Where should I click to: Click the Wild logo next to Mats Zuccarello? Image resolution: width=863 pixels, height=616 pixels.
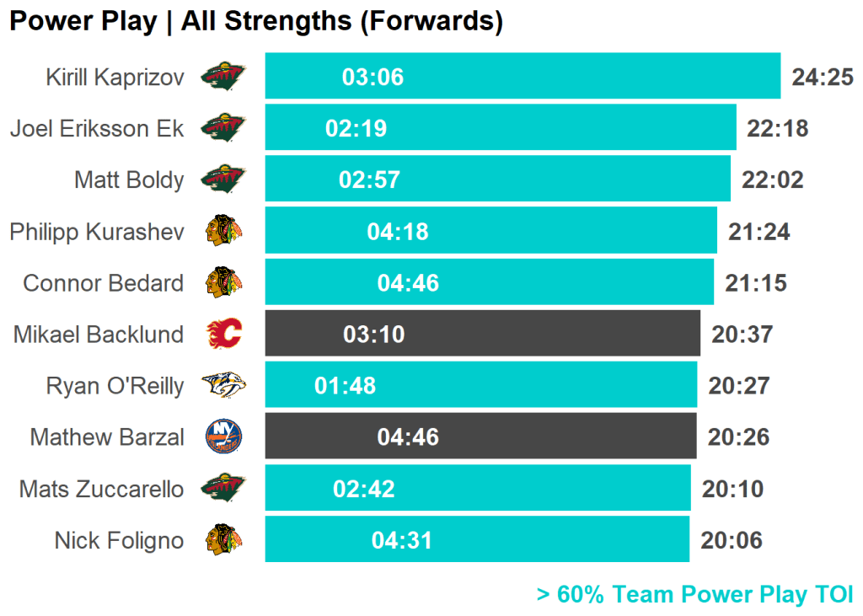pos(223,488)
